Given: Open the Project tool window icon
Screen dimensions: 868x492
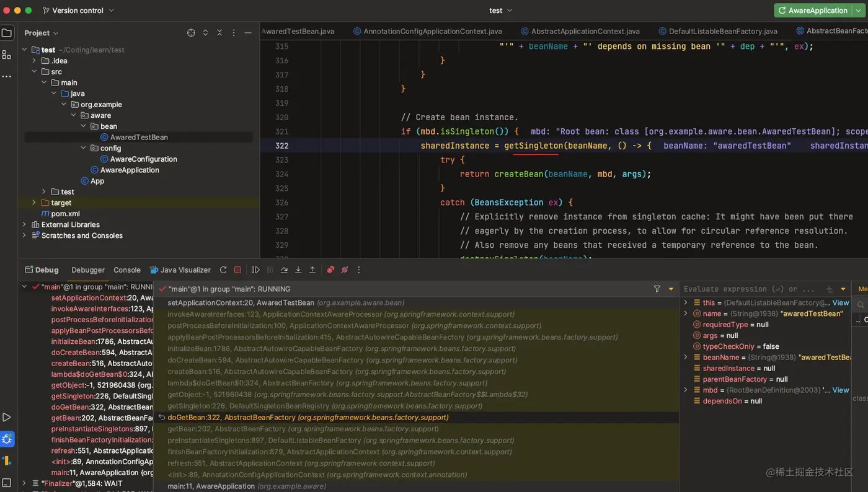Looking at the screenshot, I should point(7,33).
